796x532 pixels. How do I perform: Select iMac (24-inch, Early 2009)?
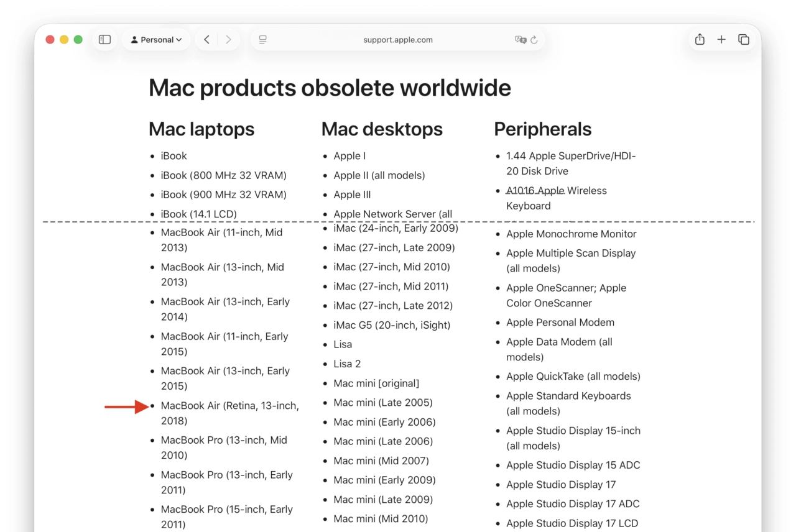(x=396, y=228)
